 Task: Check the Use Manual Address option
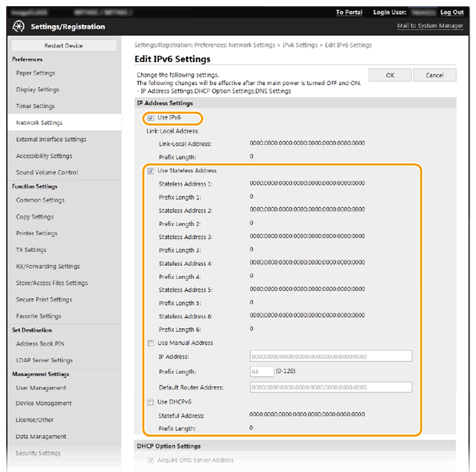click(x=150, y=343)
